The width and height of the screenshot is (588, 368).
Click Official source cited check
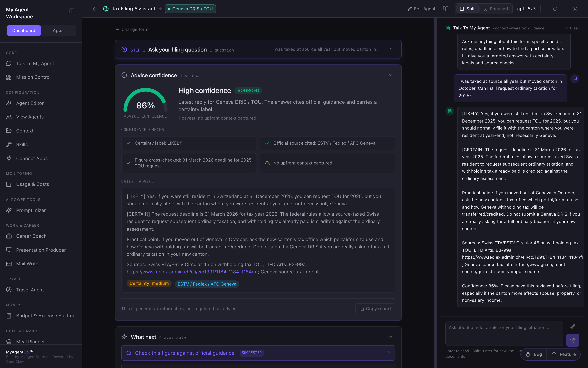click(x=327, y=143)
